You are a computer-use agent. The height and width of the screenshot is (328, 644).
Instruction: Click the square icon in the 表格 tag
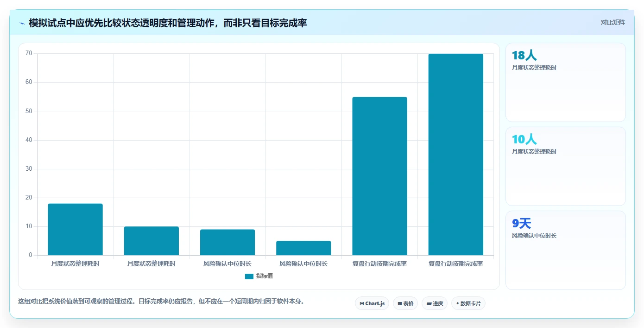click(400, 304)
